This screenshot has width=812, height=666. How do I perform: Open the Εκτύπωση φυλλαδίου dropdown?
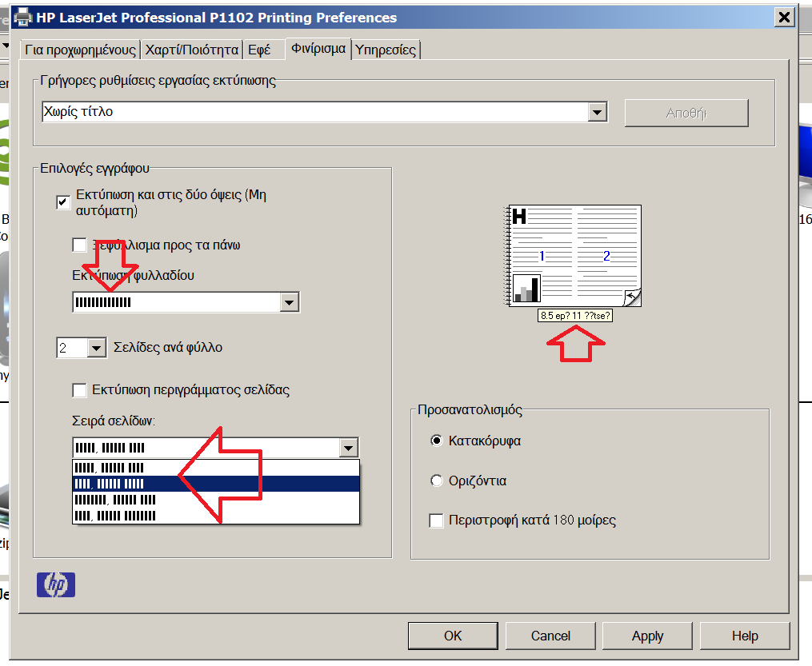[x=290, y=301]
